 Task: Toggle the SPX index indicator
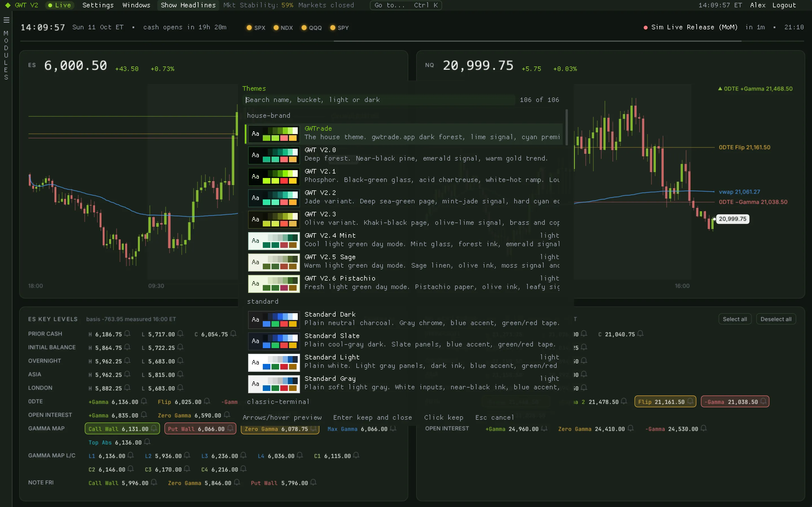pyautogui.click(x=256, y=28)
